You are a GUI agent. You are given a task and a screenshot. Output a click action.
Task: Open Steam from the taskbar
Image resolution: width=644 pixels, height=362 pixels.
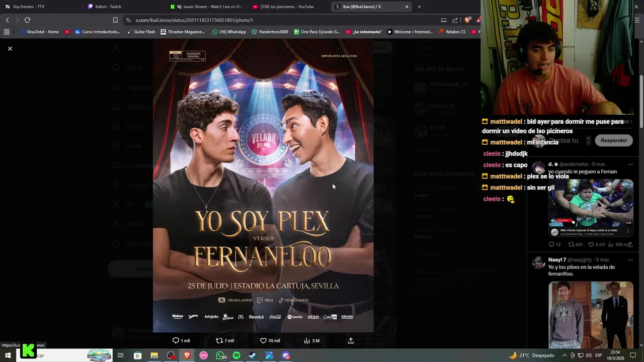coord(253,355)
